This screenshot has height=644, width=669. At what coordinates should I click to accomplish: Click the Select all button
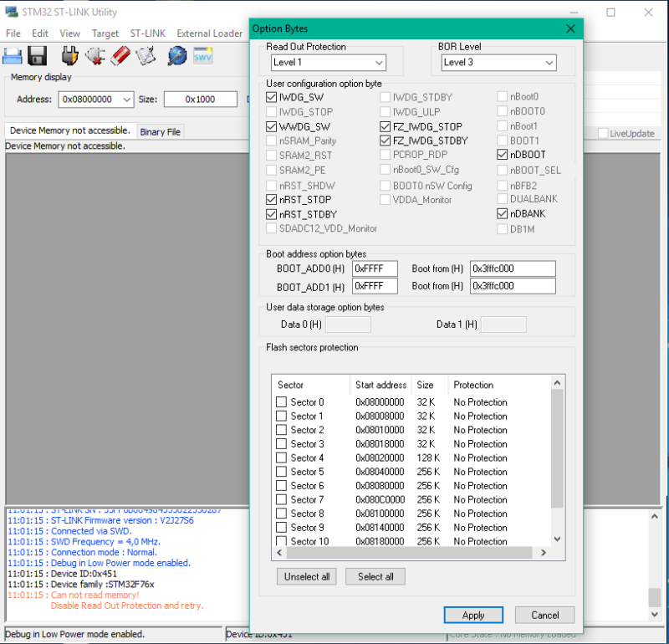375,576
